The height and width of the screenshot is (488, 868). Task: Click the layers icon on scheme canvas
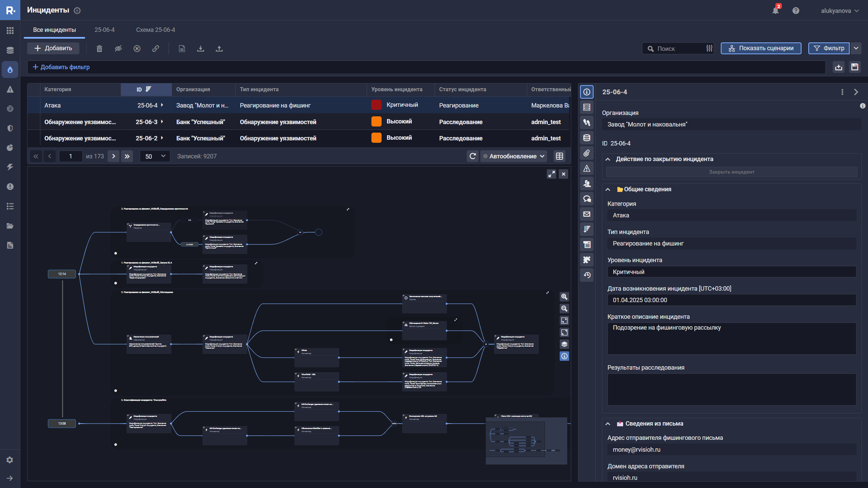564,344
